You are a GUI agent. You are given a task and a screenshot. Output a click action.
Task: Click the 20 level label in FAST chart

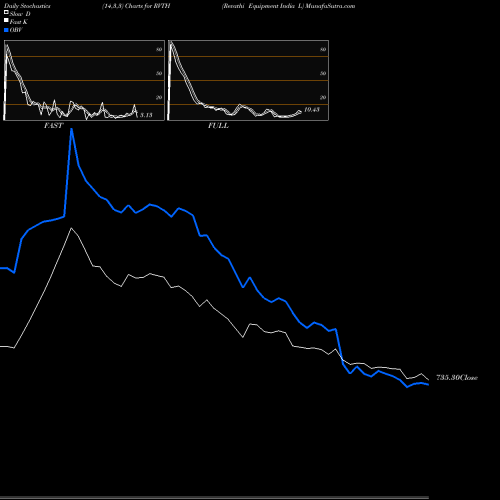click(x=159, y=97)
